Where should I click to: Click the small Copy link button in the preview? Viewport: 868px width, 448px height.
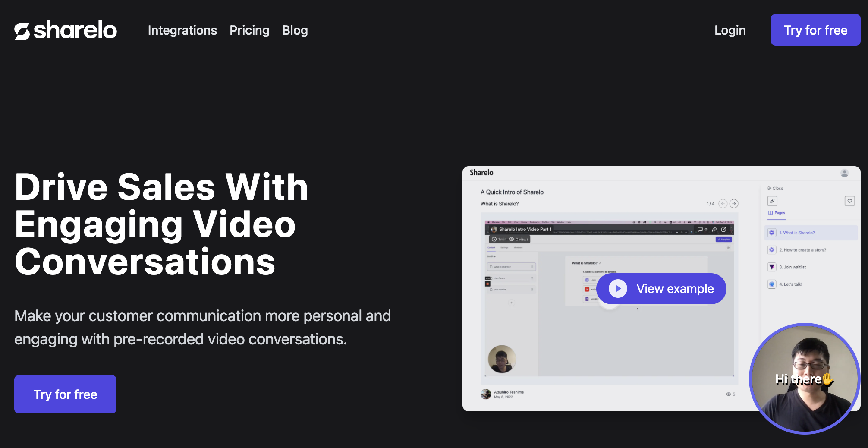pyautogui.click(x=724, y=239)
